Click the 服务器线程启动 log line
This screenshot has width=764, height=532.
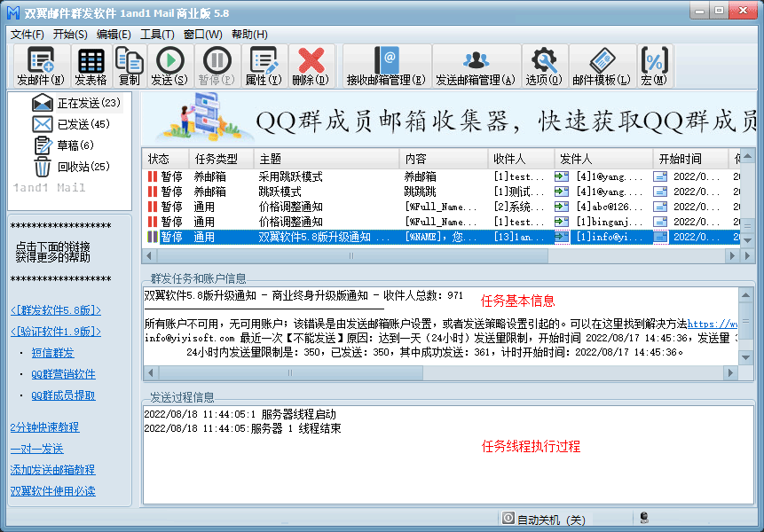[x=240, y=414]
